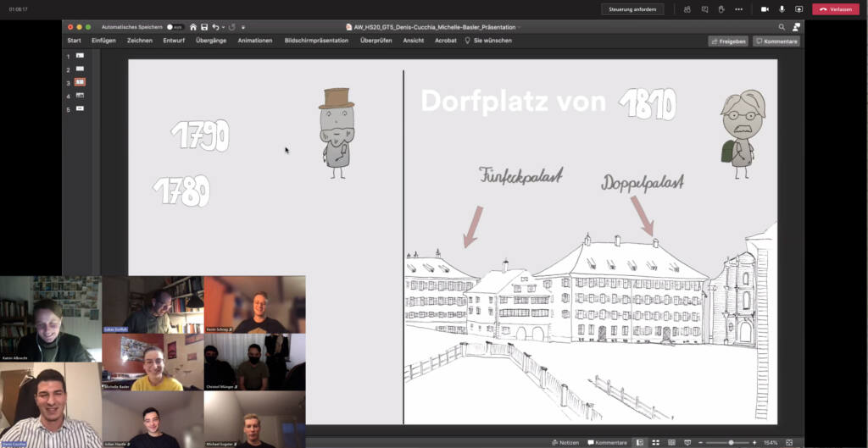Click the Freigeben button
The height and width of the screenshot is (448, 868).
728,41
